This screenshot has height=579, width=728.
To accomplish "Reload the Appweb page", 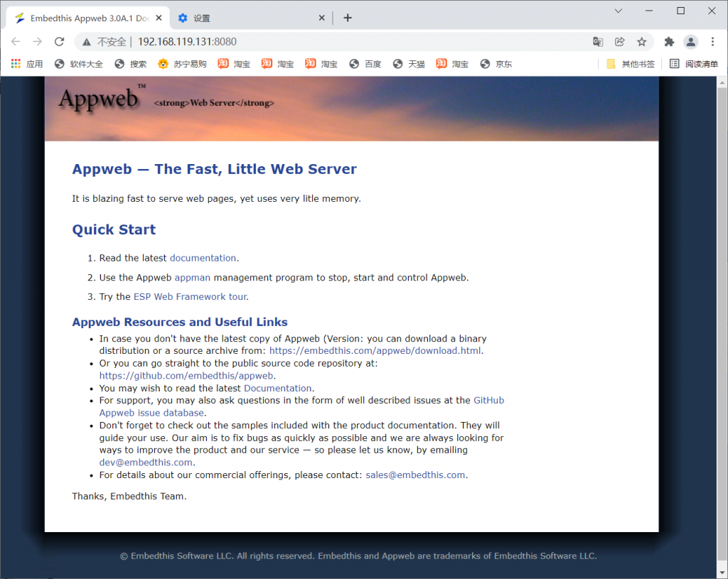I will [60, 42].
